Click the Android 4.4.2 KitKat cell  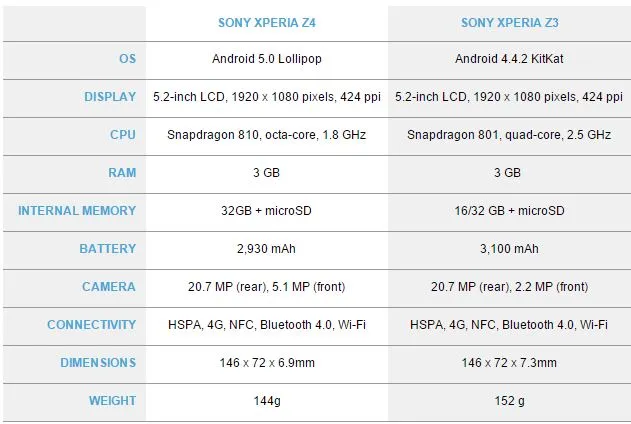tap(508, 59)
